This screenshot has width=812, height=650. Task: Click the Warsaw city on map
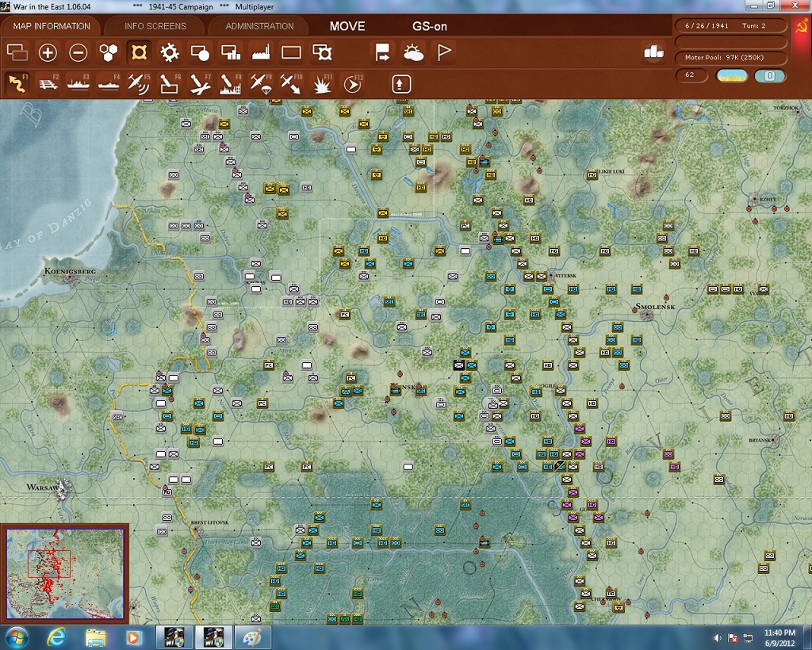[64, 488]
